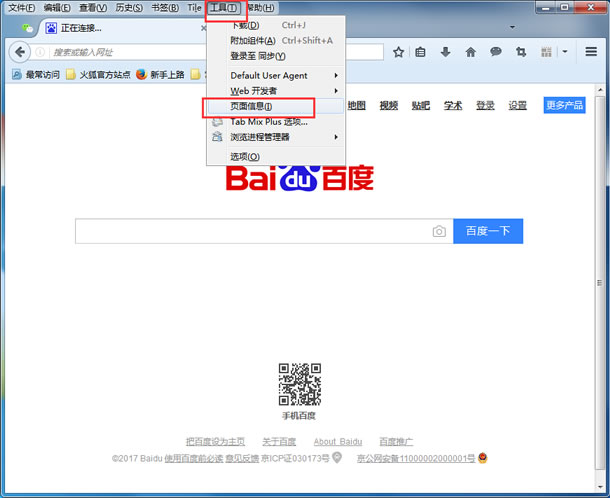The height and width of the screenshot is (498, 610).
Task: Open the hamburger menu icon
Action: click(591, 52)
